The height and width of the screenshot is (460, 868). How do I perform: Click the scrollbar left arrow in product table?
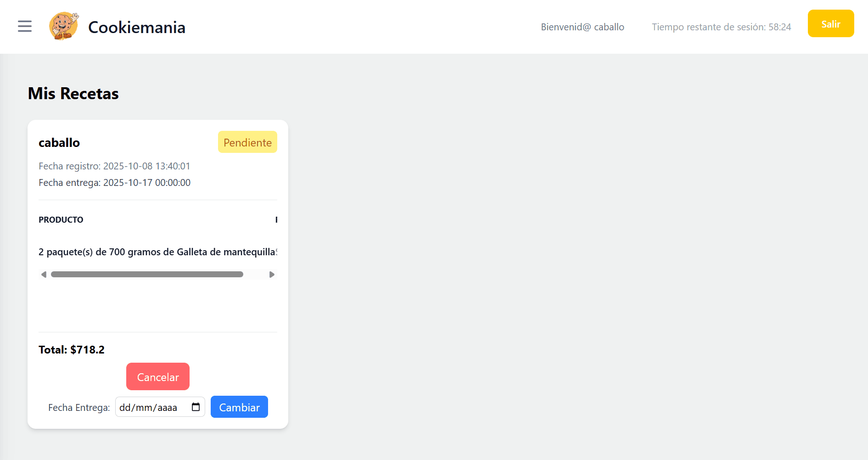tap(44, 275)
